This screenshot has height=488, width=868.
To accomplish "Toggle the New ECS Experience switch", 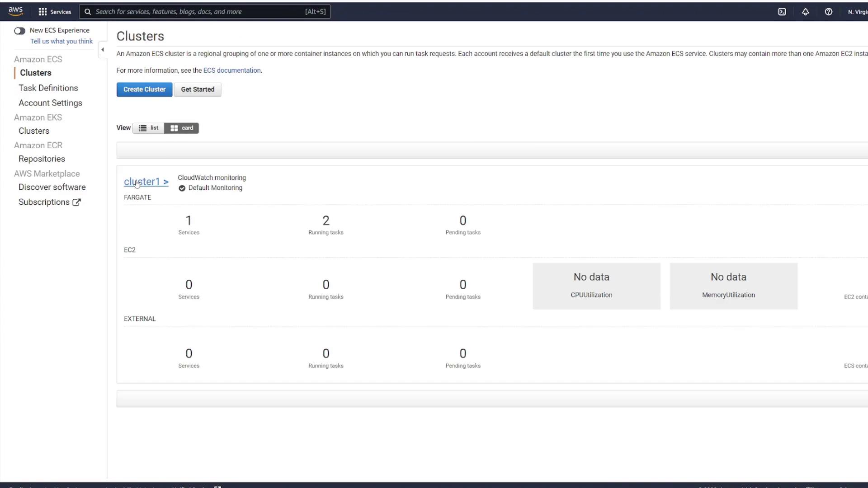I will (19, 31).
